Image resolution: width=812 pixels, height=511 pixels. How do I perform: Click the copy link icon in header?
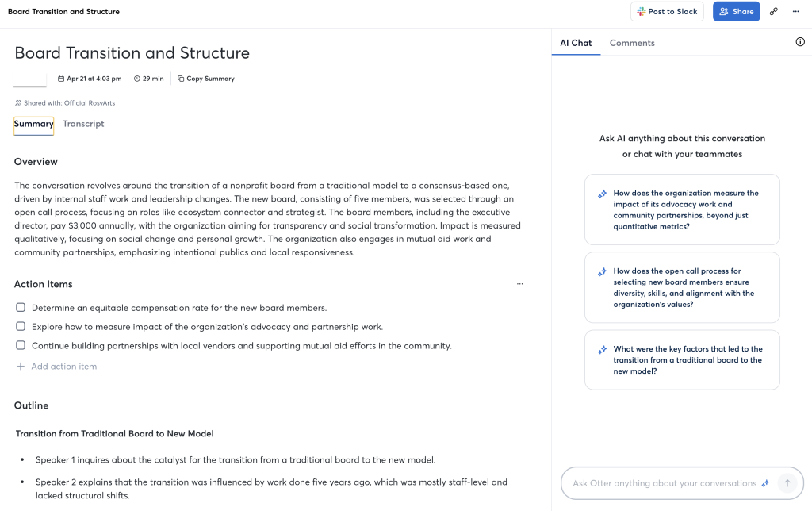click(x=774, y=12)
